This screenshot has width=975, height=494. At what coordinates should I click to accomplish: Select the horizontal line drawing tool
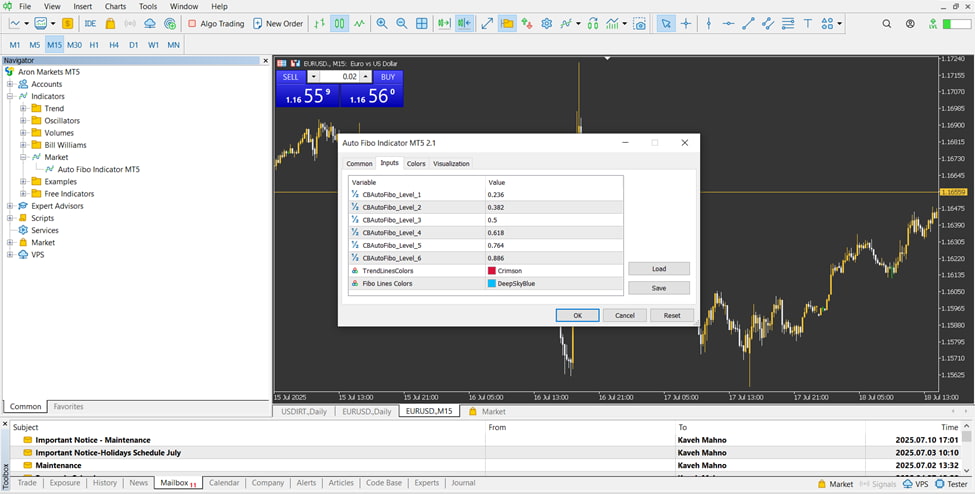728,24
